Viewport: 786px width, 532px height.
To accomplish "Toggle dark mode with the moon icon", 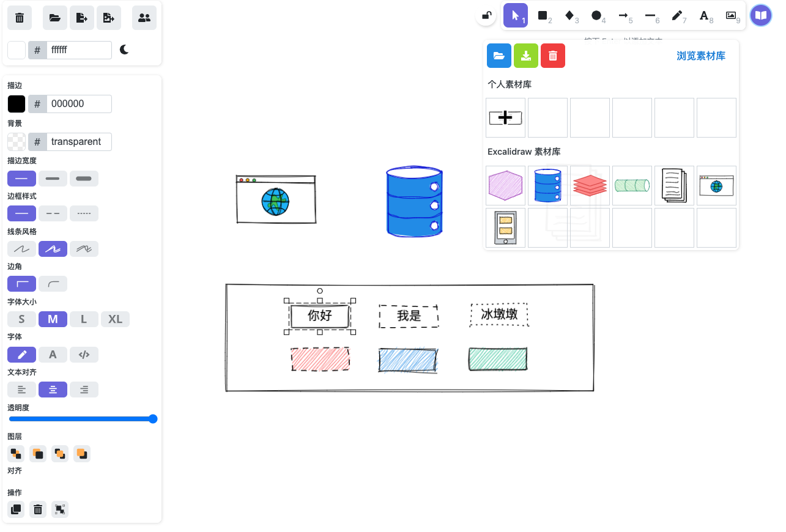I will tap(124, 50).
